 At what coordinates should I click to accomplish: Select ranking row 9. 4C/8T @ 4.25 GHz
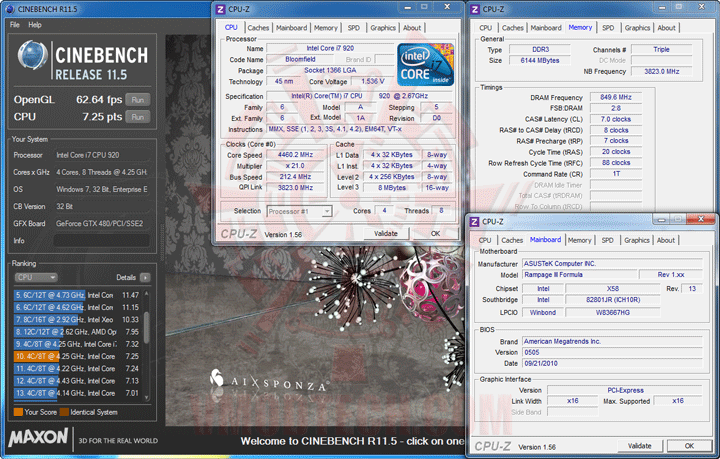pos(76,344)
